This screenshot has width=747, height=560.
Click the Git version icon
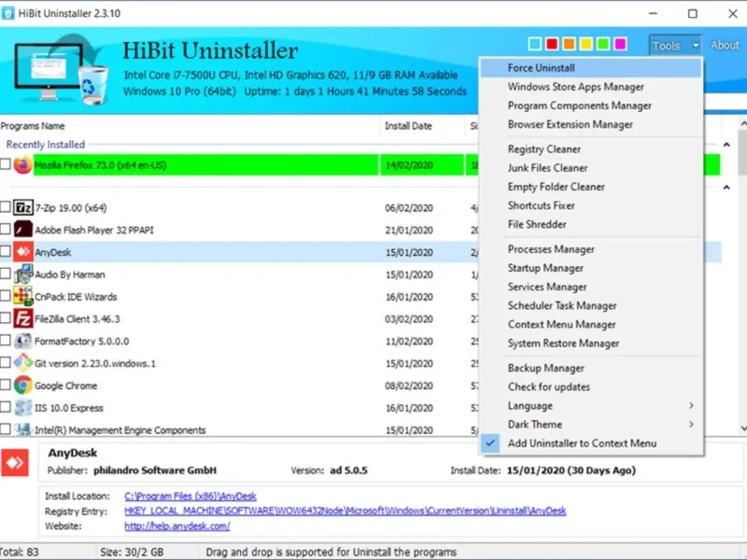tap(22, 363)
